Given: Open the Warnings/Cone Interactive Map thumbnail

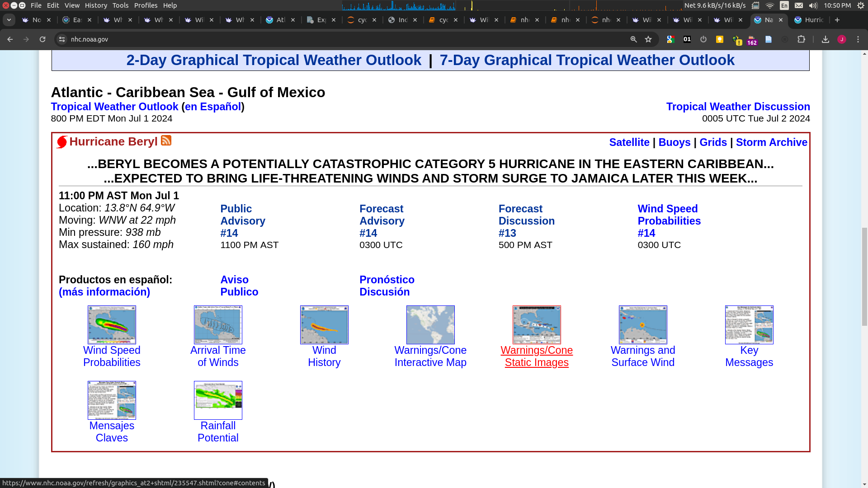Looking at the screenshot, I should click(430, 325).
